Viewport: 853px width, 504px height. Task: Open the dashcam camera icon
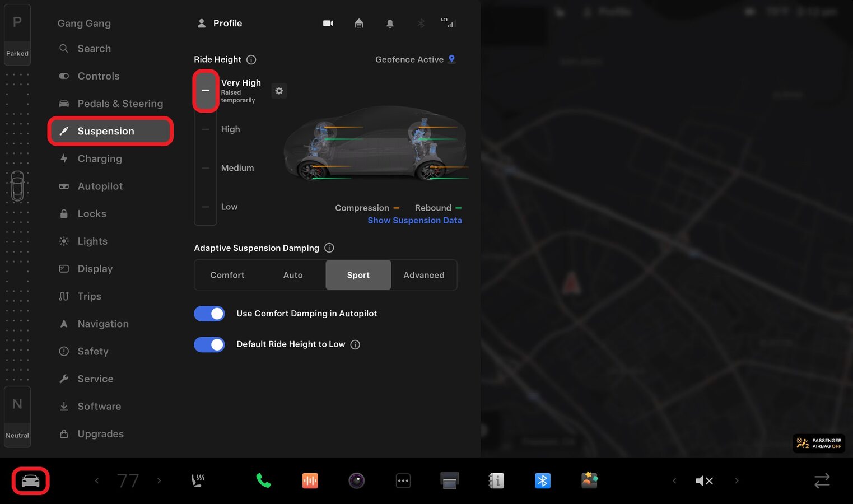328,24
